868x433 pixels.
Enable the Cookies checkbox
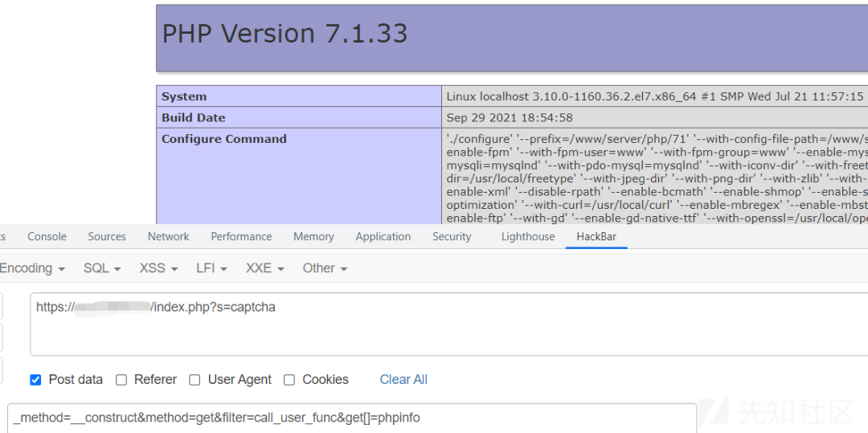289,380
